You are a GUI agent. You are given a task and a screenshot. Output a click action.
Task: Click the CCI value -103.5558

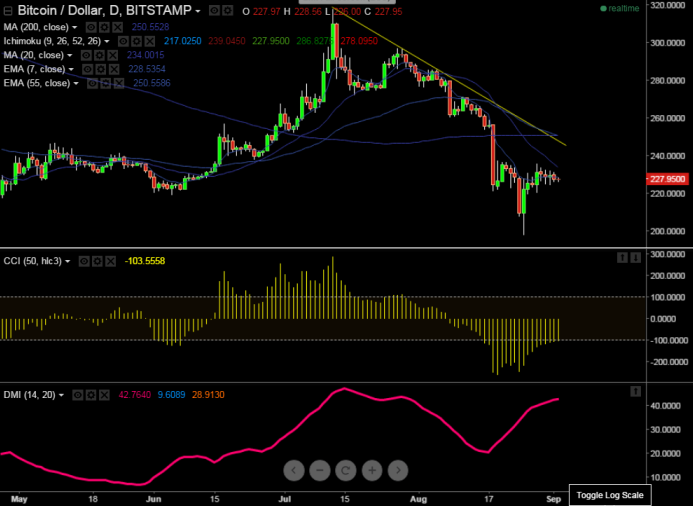[x=145, y=261]
